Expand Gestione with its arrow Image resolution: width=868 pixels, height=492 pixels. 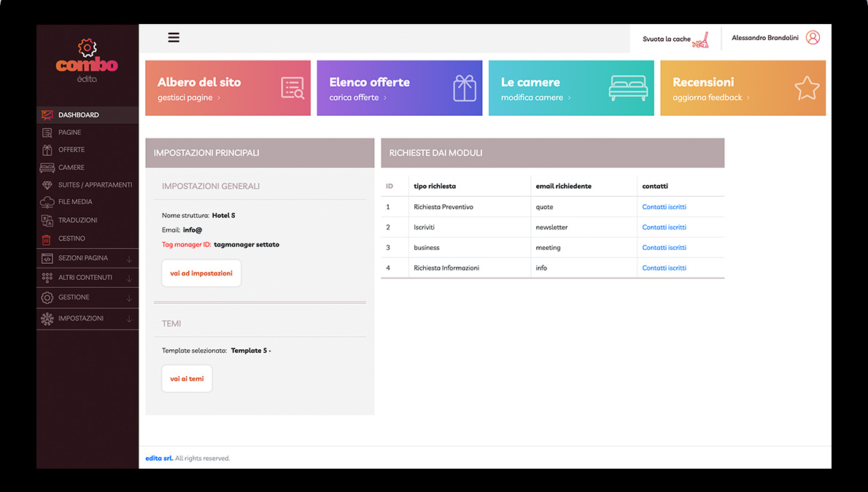tap(129, 298)
